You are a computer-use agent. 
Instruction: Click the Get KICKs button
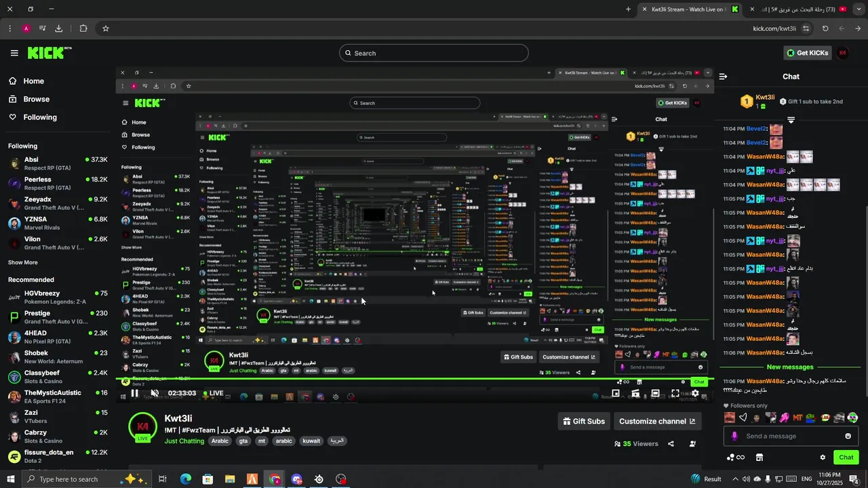tap(807, 53)
